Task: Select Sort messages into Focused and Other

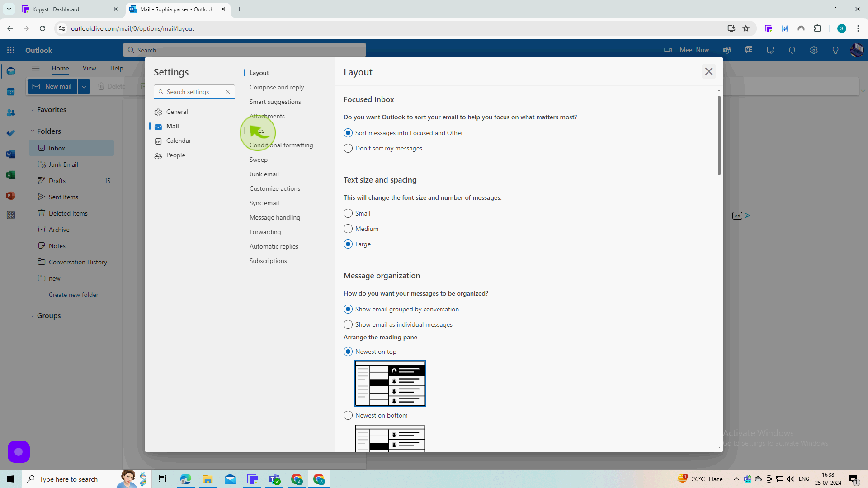Action: (x=348, y=133)
